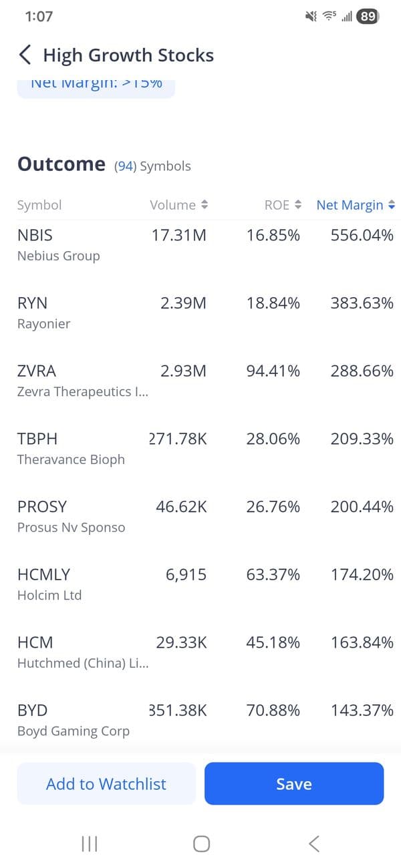This screenshot has width=401, height=868.
Task: Select TBPH Theravance stock row
Action: tap(200, 449)
